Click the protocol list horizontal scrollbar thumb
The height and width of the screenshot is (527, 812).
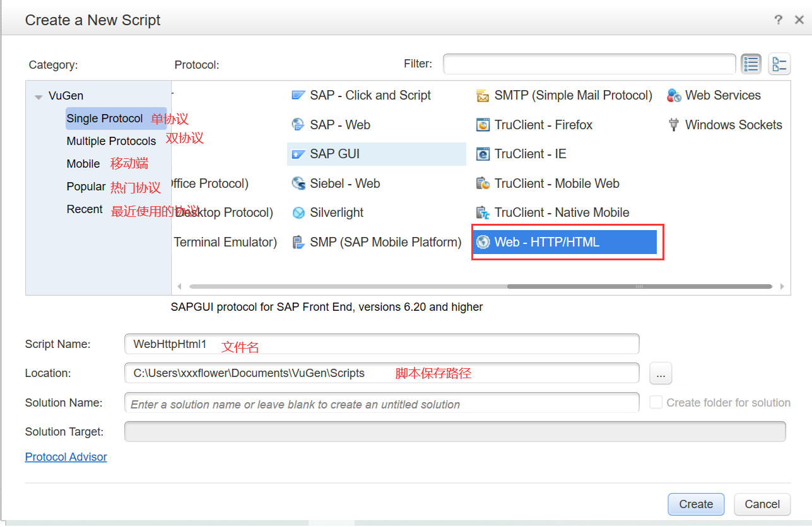pyautogui.click(x=639, y=286)
